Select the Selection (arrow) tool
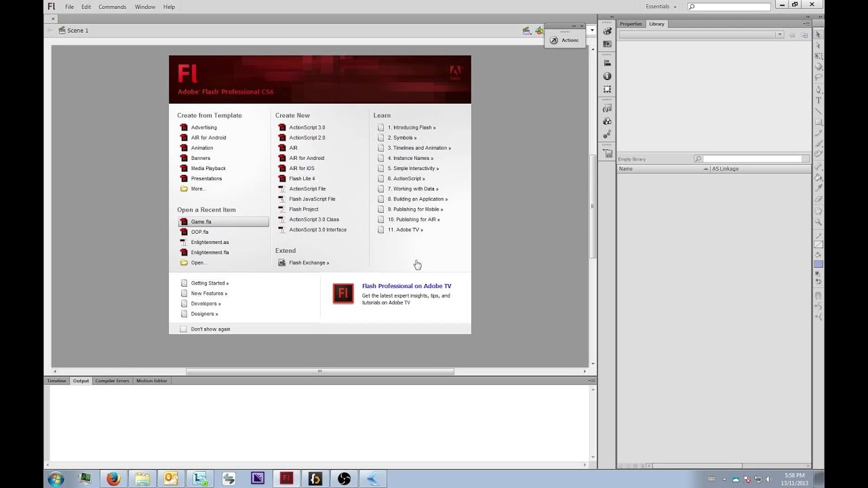This screenshot has width=868, height=488. click(x=818, y=34)
